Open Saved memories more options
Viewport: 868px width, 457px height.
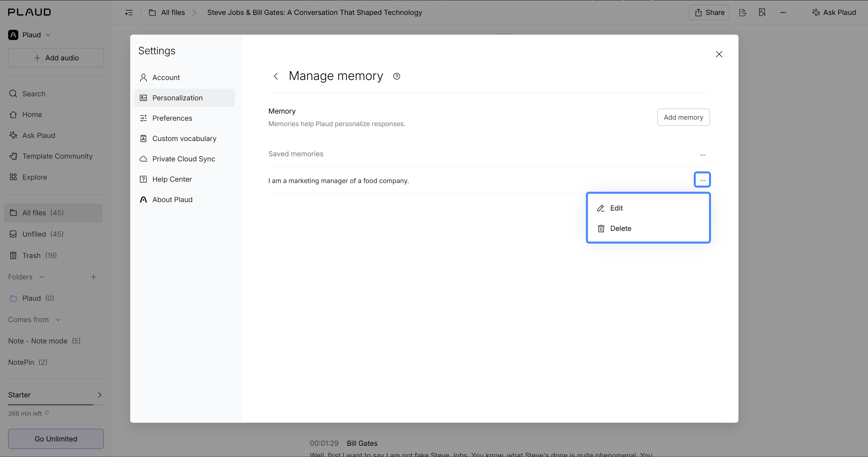703,155
